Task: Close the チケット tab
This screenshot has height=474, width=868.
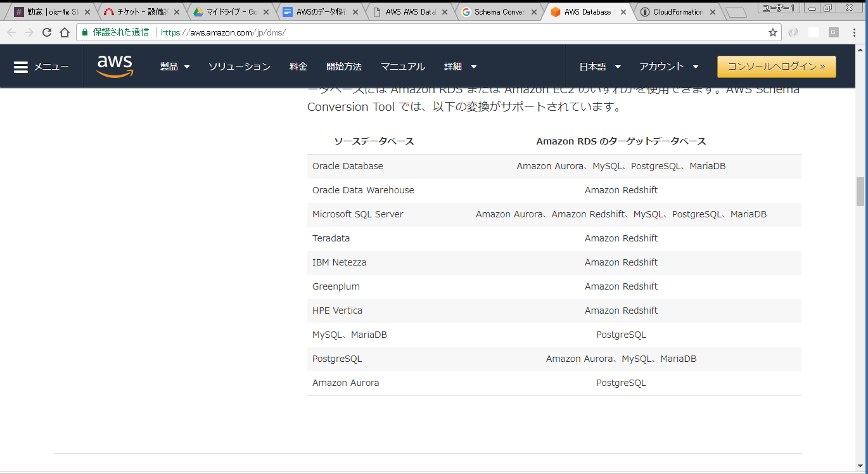Action: pos(177,12)
